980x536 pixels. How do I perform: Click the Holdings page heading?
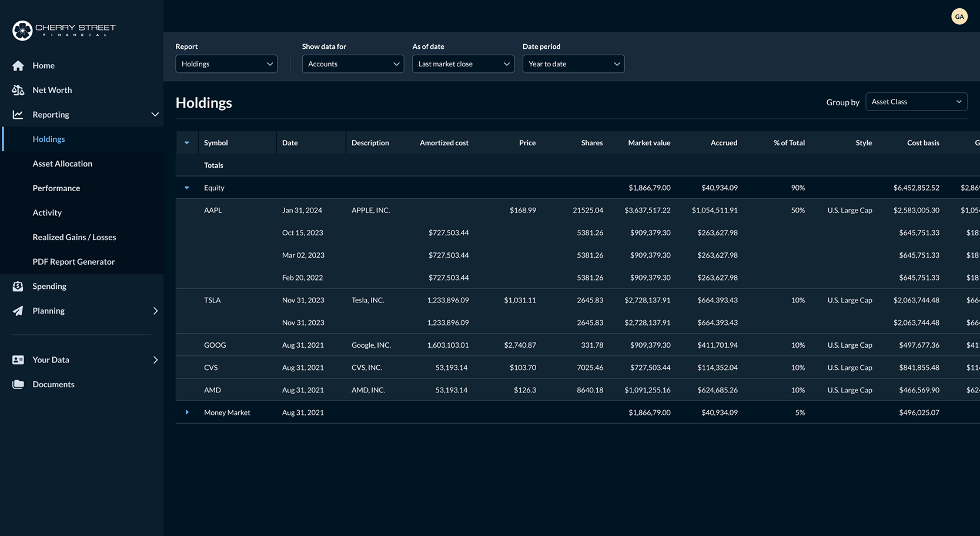203,102
